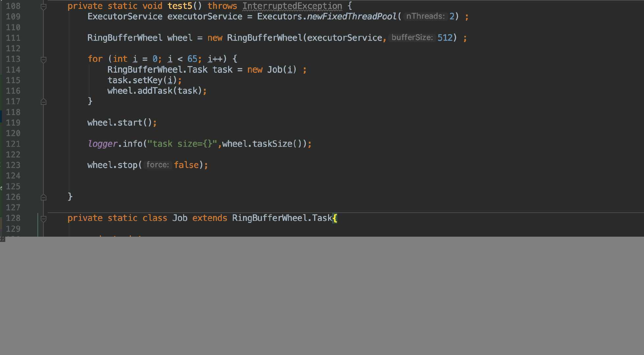Image resolution: width=644 pixels, height=355 pixels.
Task: Click fold end marker at line 117
Action: pyautogui.click(x=43, y=102)
